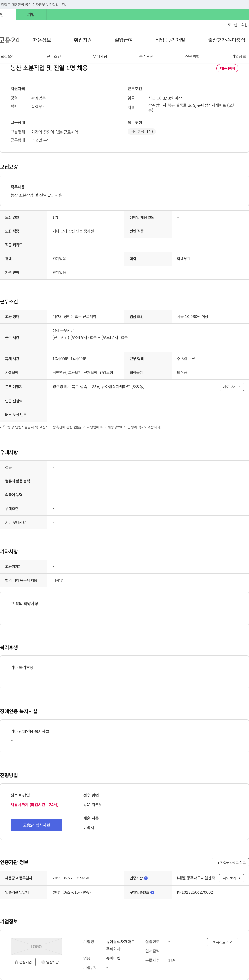This screenshot has height=980, width=249.
Task: Select the 슈퍼마켓 업종 value
Action: (113, 958)
